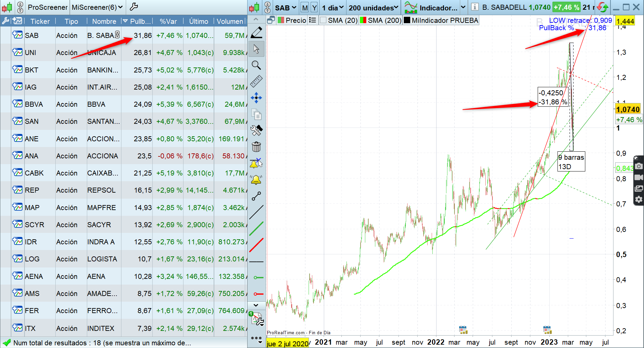Click the video recording icon

[639, 177]
